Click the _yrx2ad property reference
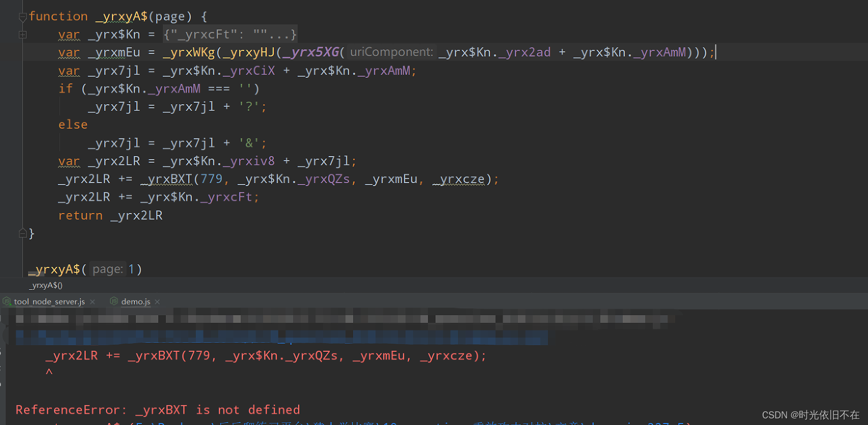The width and height of the screenshot is (868, 425). 525,52
